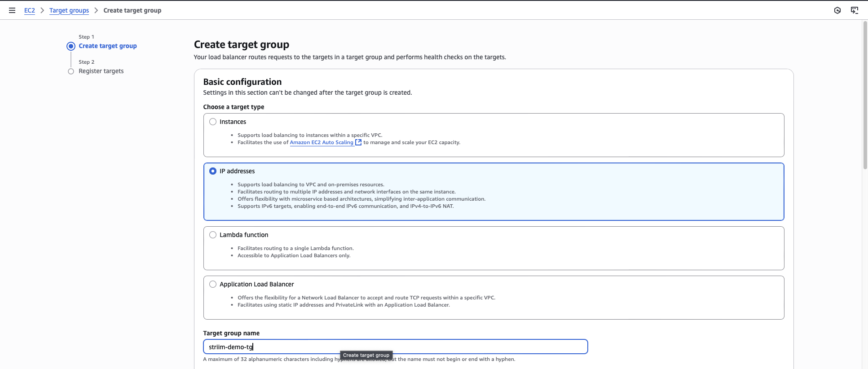This screenshot has width=868, height=369.
Task: Go to EC2 breadcrumb link
Action: pyautogui.click(x=30, y=10)
